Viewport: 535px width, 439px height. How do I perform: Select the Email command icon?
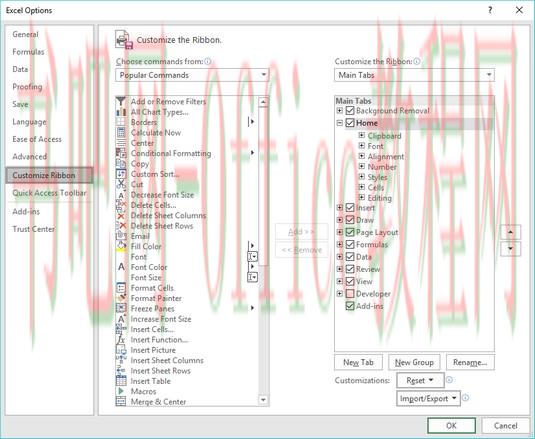pyautogui.click(x=121, y=236)
